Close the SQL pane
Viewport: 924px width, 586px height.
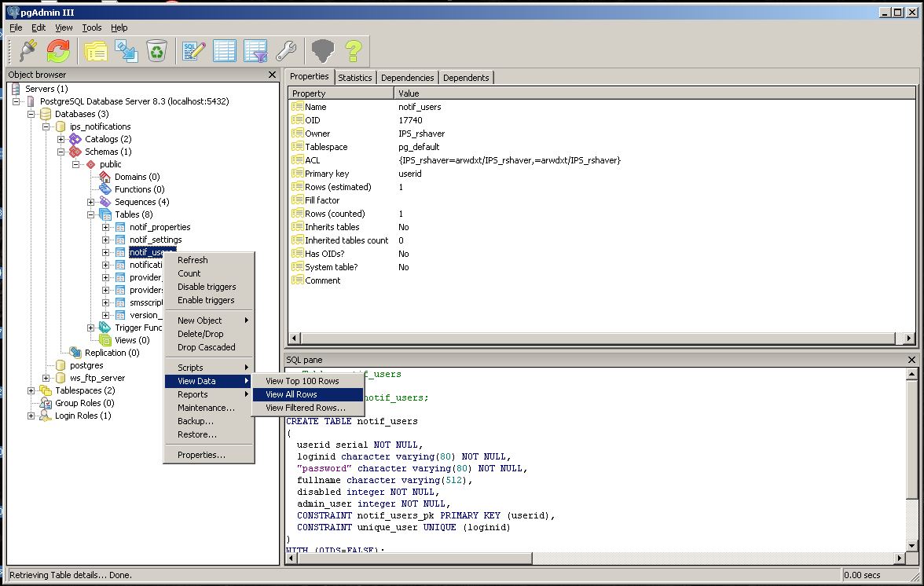911,360
